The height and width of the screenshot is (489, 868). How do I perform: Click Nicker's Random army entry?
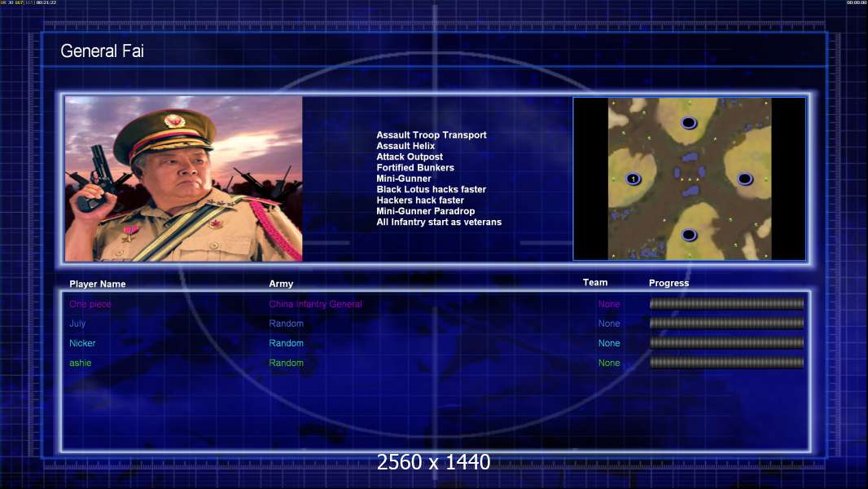click(286, 343)
